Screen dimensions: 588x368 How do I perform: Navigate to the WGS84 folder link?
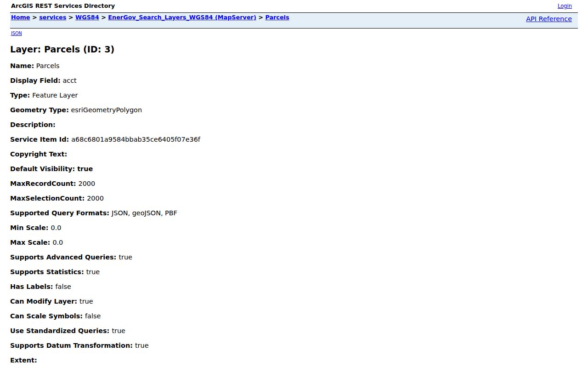click(87, 17)
